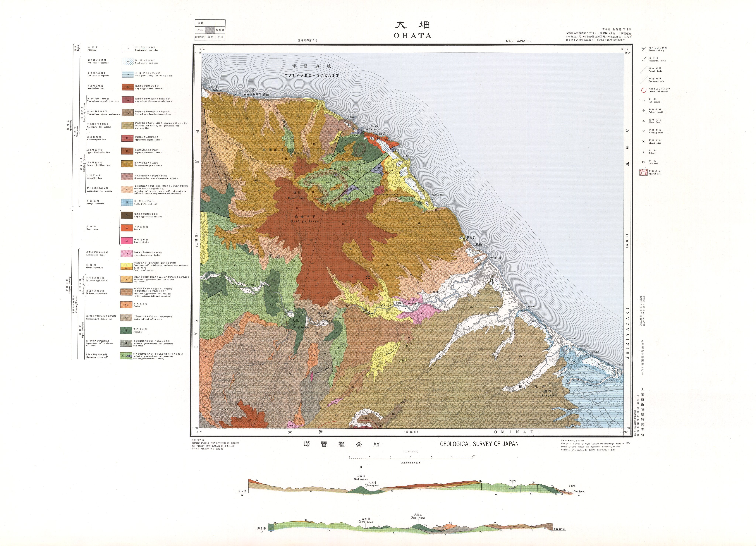Click the Hiuchi-dake peak label

click(296, 198)
